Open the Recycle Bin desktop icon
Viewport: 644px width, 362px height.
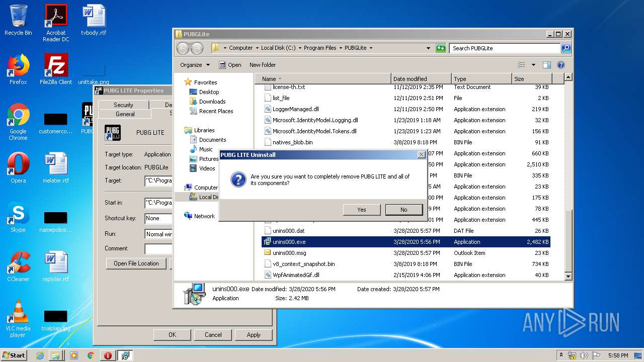[18, 20]
